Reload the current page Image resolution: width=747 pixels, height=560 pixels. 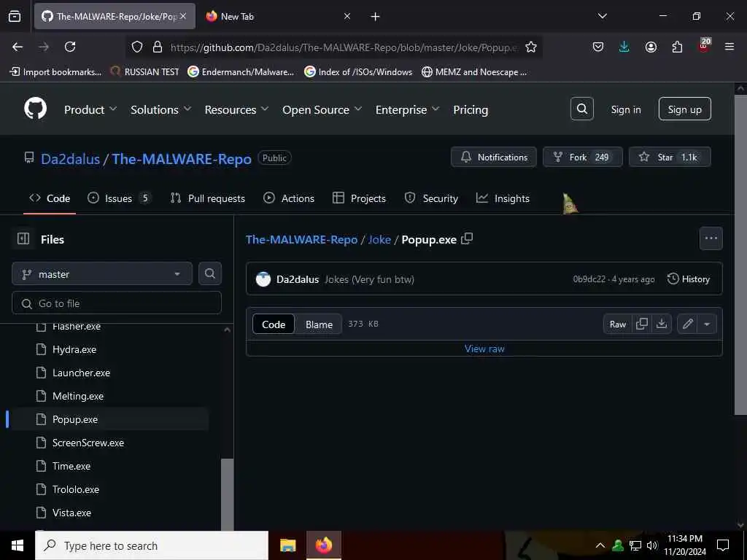pos(70,47)
